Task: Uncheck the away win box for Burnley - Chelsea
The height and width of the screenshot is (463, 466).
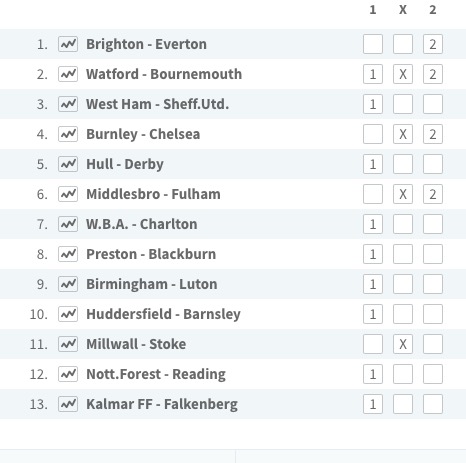Action: 433,134
